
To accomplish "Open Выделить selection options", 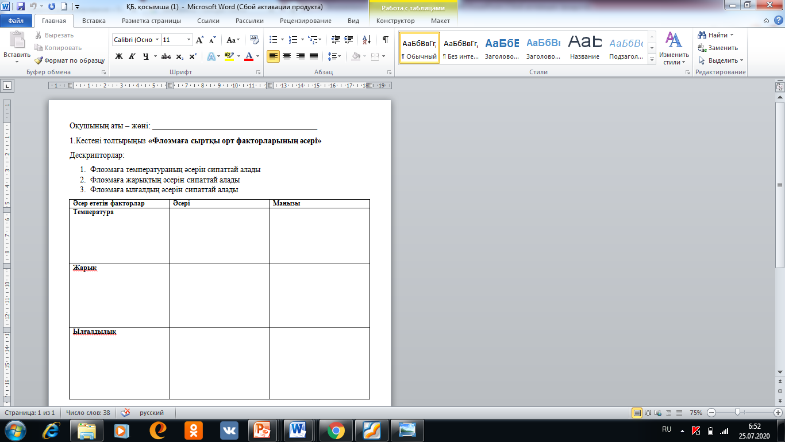I will point(720,60).
